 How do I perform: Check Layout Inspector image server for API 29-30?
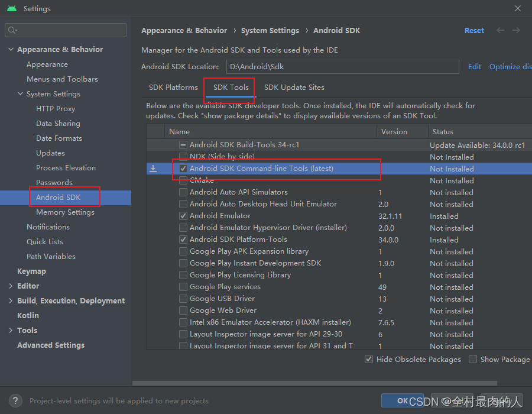coord(183,334)
